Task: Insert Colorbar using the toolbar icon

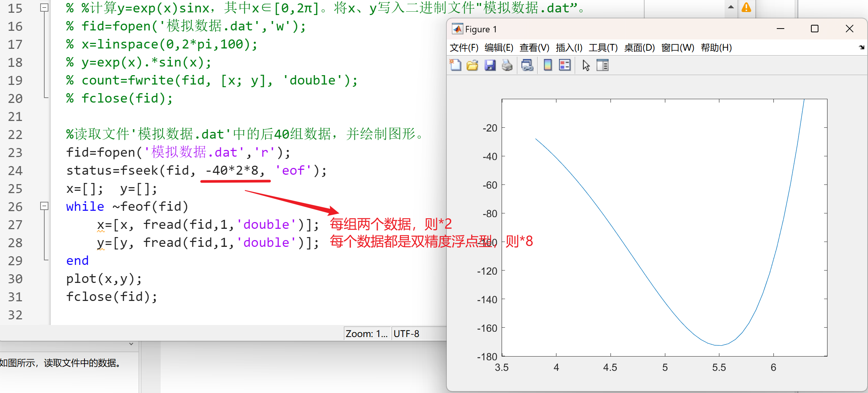Action: pos(548,65)
